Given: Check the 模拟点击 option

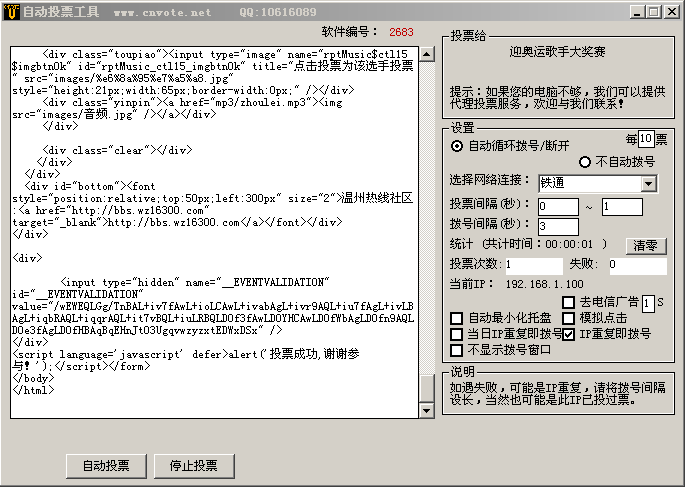Looking at the screenshot, I should 568,318.
